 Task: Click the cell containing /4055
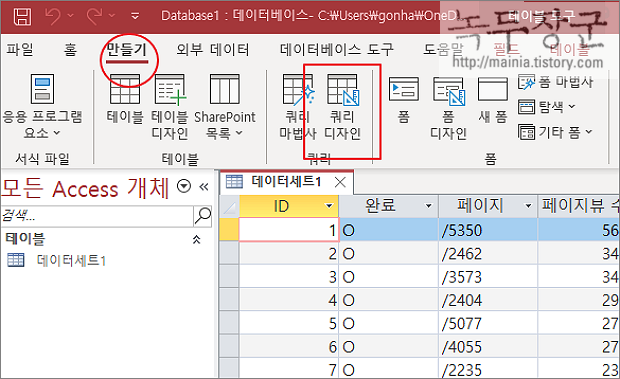[x=488, y=347]
